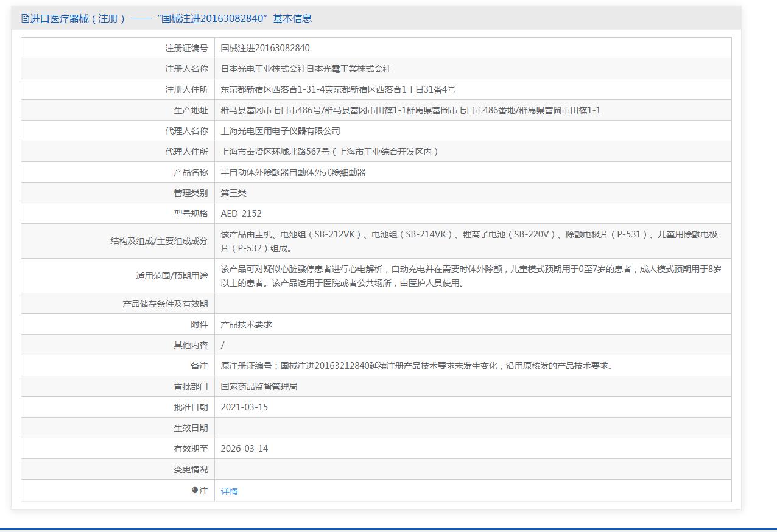Click the document icon in the header title

[25, 19]
